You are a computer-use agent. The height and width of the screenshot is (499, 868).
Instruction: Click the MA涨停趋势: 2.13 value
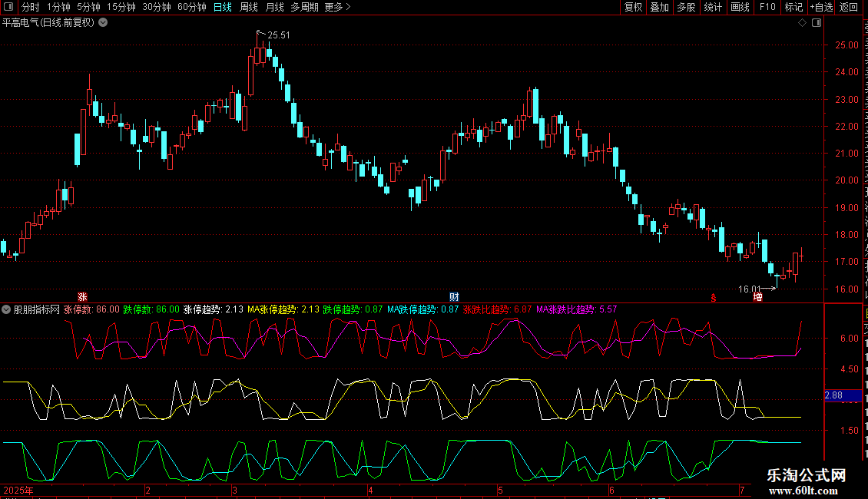click(x=283, y=310)
